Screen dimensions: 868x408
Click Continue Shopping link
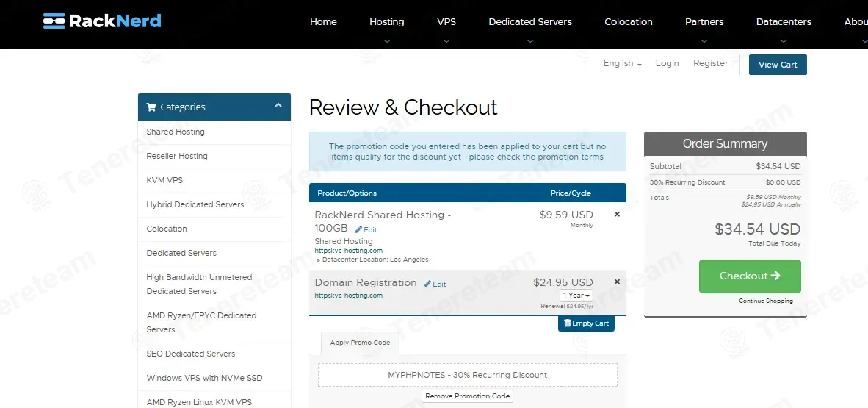click(x=766, y=301)
